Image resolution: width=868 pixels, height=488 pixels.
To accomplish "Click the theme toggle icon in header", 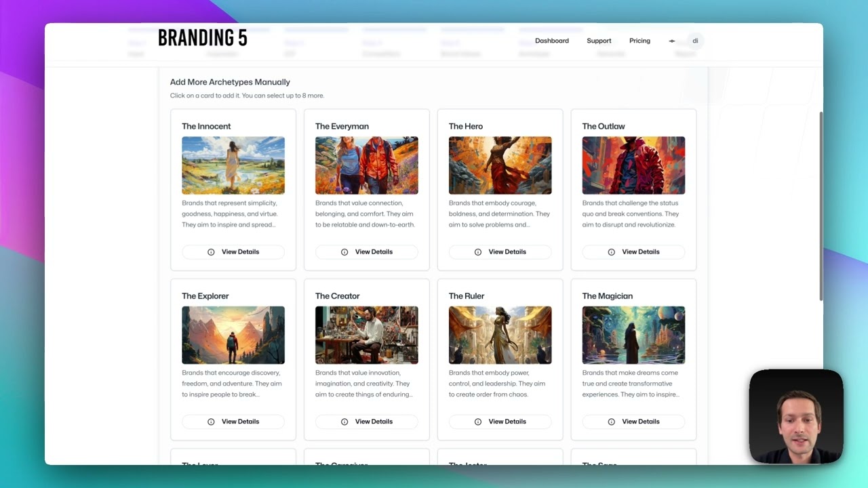I will [x=672, y=41].
